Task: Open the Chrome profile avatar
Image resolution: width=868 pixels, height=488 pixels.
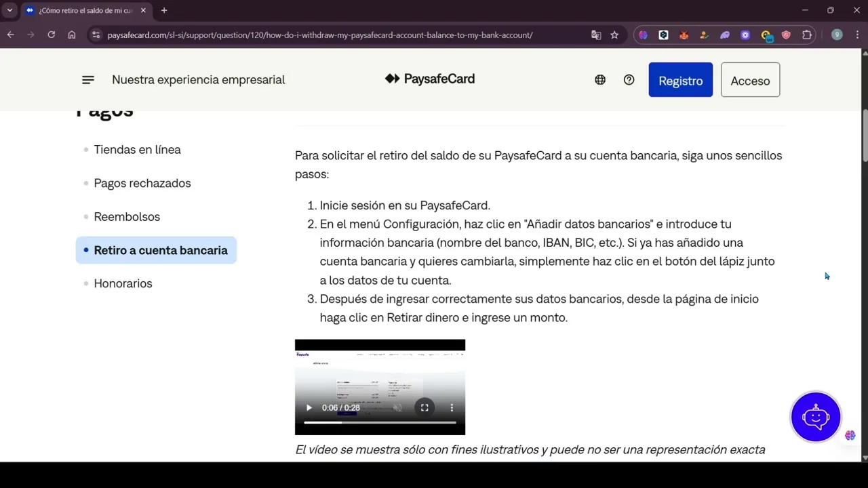Action: 837,35
